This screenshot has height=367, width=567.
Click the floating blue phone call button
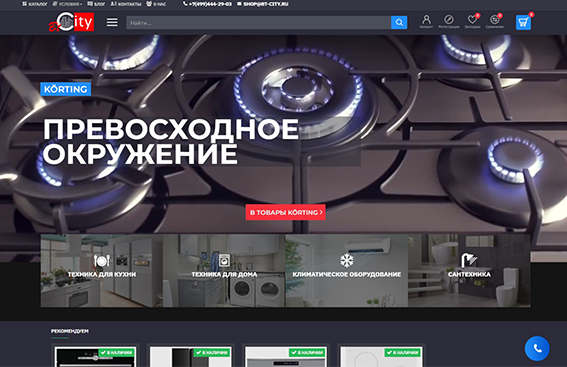[537, 349]
